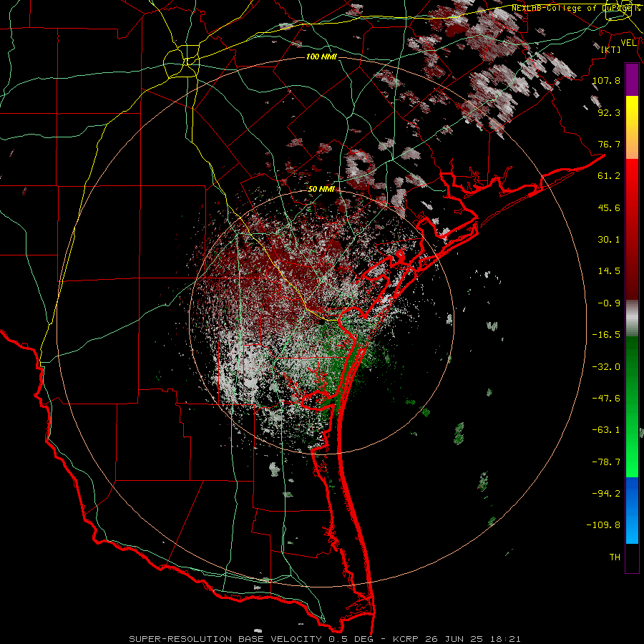Click the 50 NMI range ring label
This screenshot has width=644, height=644.
click(x=321, y=189)
